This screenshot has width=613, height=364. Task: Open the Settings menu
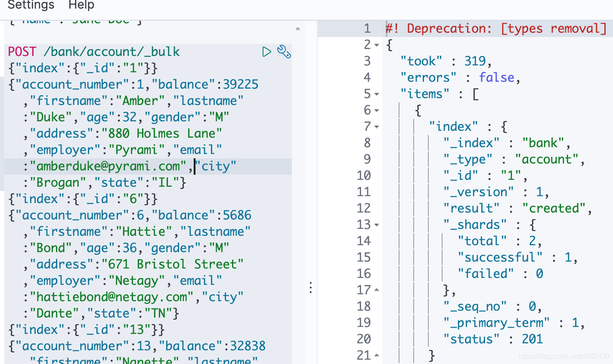coord(31,5)
